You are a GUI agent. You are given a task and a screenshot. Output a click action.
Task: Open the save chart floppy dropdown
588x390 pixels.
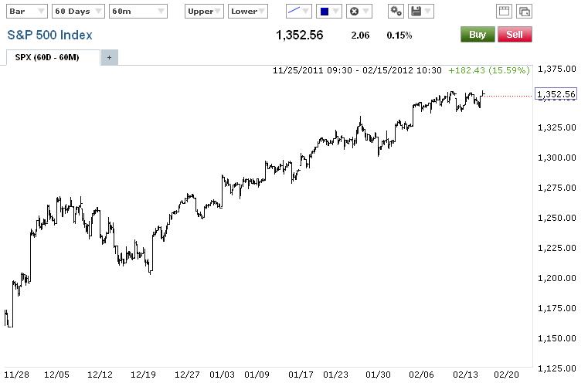click(421, 12)
